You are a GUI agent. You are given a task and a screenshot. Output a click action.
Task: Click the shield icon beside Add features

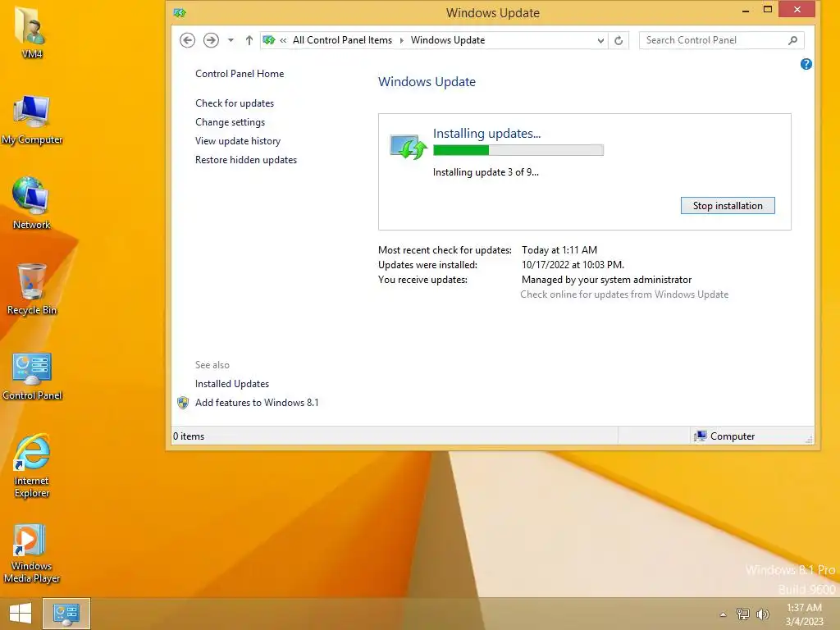pyautogui.click(x=183, y=403)
